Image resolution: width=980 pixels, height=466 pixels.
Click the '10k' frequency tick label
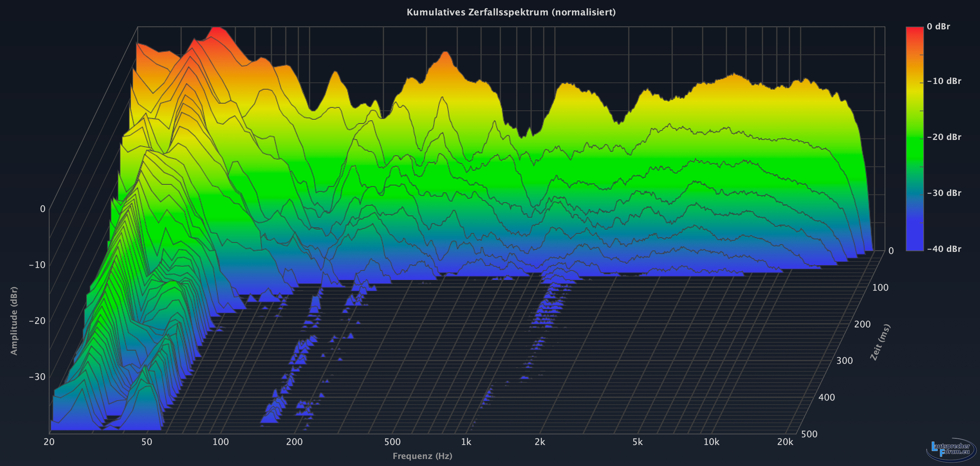(712, 442)
